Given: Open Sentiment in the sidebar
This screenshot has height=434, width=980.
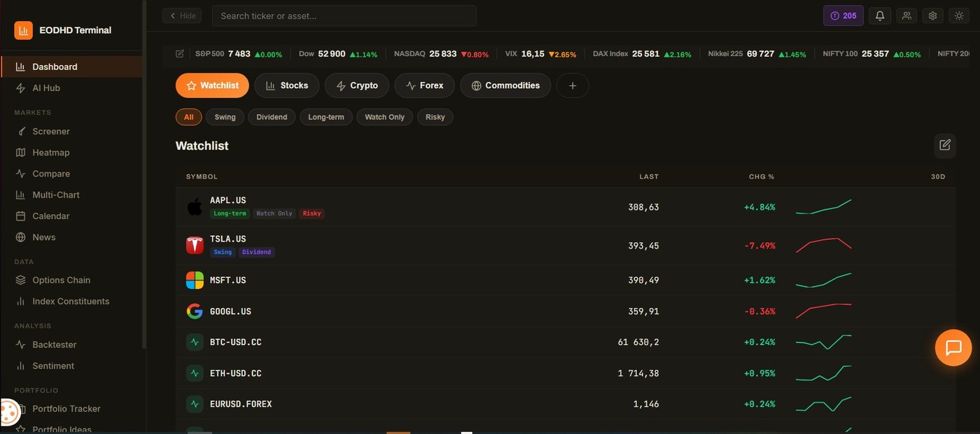Looking at the screenshot, I should [x=71, y=365].
